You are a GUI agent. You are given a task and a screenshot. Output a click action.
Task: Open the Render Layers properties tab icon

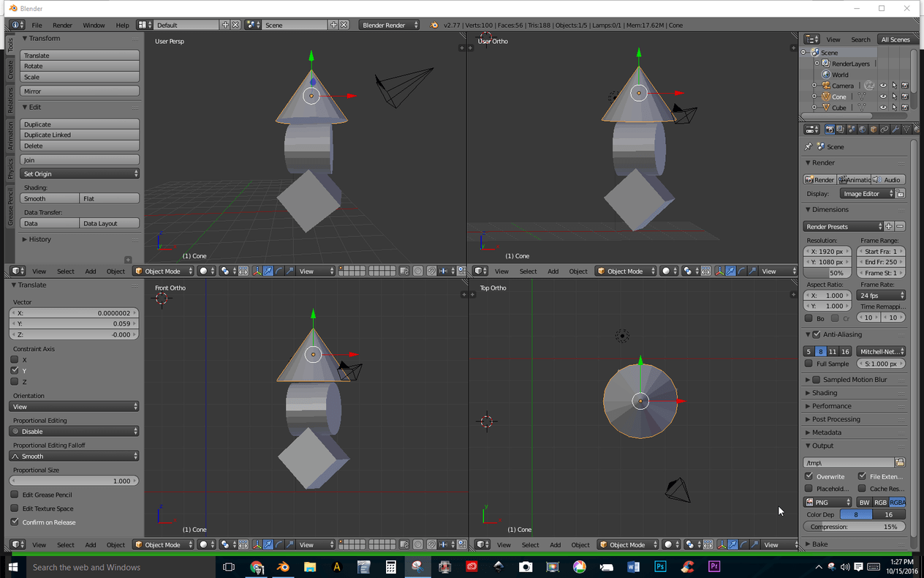[x=840, y=130]
